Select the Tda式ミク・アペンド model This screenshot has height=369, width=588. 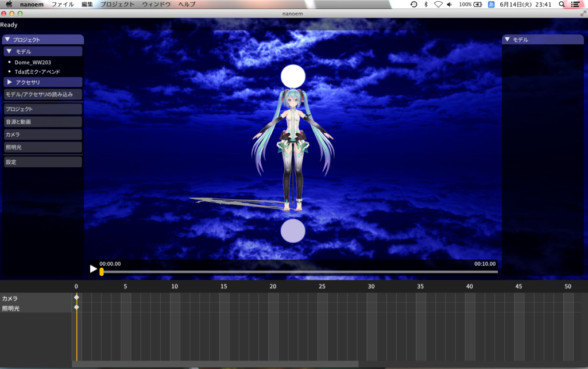click(37, 72)
